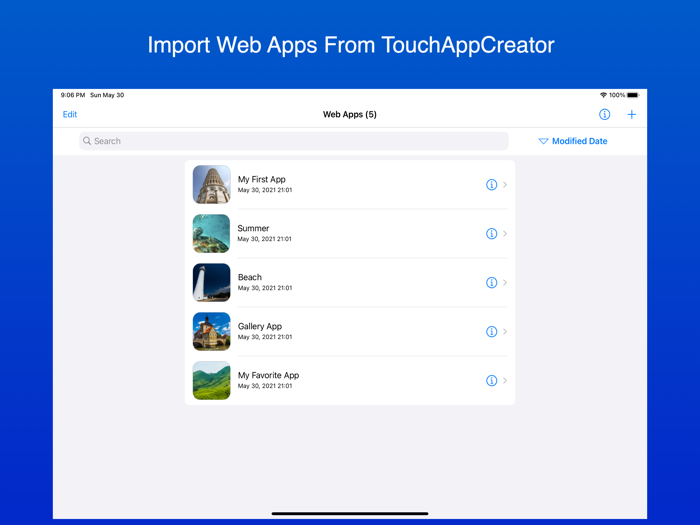This screenshot has width=700, height=525.
Task: Tap the Edit button
Action: [x=70, y=114]
